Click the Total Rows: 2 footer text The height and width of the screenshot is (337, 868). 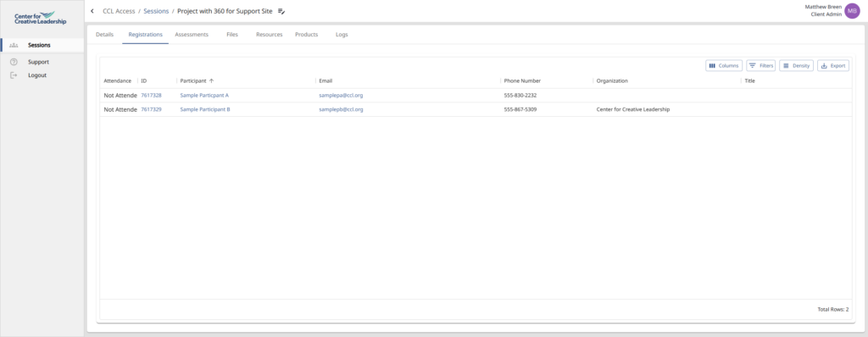coord(832,309)
